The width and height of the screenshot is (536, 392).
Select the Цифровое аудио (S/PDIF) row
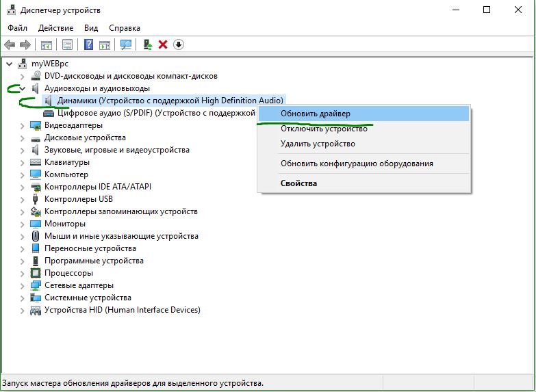coord(149,113)
